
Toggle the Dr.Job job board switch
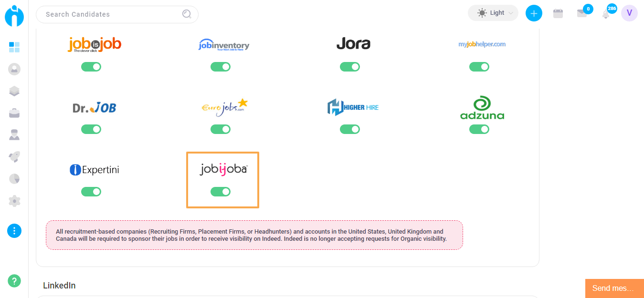(x=91, y=129)
